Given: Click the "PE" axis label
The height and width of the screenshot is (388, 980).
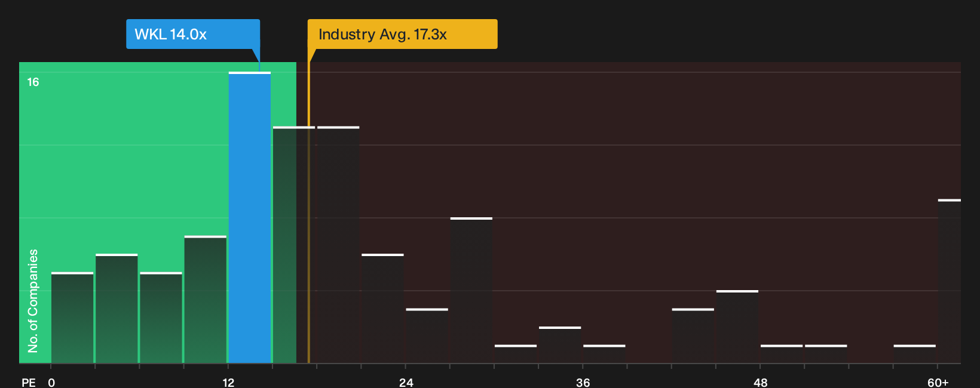Looking at the screenshot, I should click(x=29, y=383).
